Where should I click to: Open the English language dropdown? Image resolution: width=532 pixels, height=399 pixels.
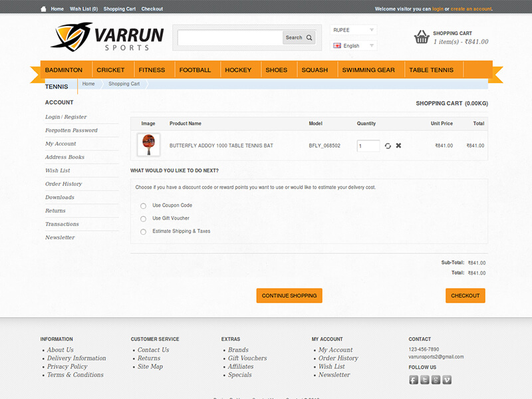[x=353, y=46]
